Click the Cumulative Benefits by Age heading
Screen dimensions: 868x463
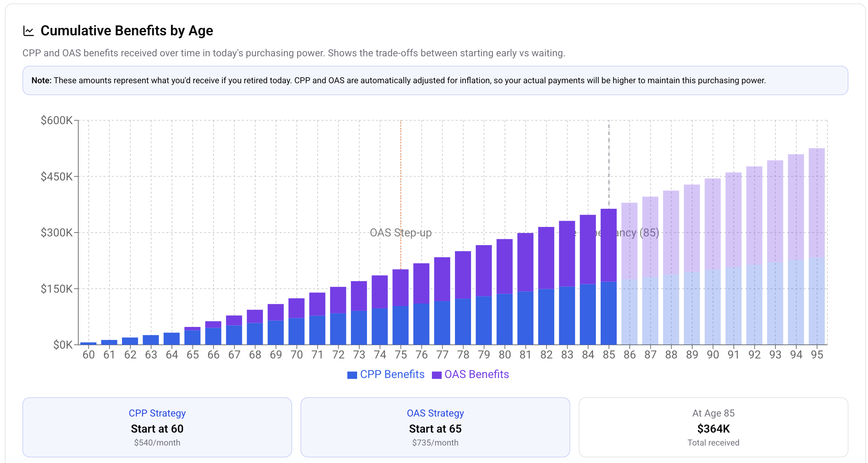pyautogui.click(x=126, y=31)
